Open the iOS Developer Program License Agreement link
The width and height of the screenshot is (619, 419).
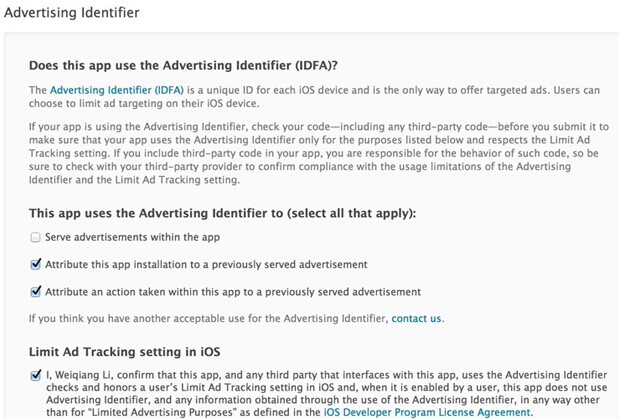coord(427,412)
